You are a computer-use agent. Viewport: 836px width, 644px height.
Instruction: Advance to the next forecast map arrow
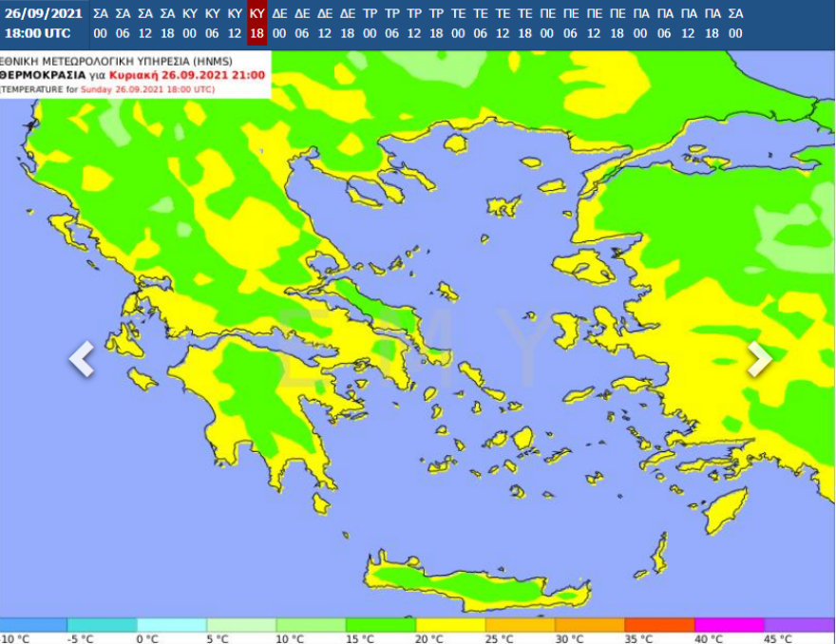(758, 359)
